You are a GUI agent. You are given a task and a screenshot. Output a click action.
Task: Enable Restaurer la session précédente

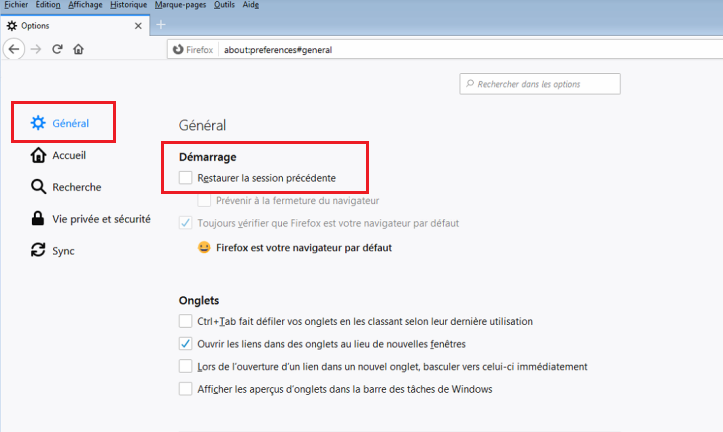click(x=185, y=178)
